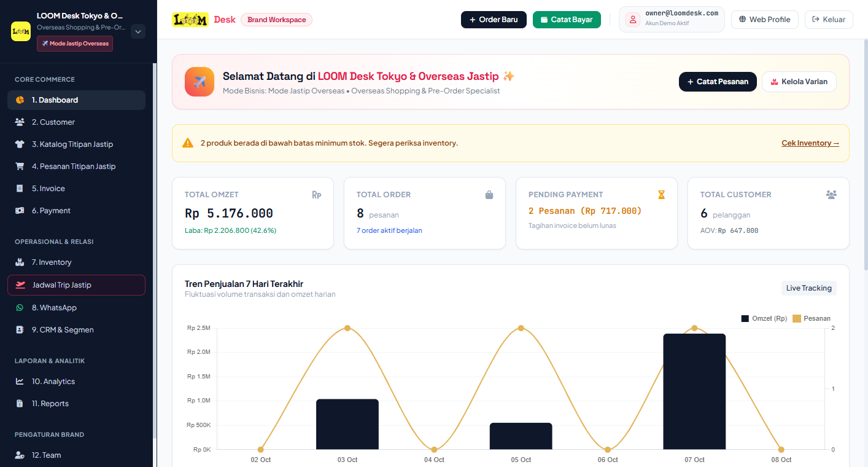This screenshot has height=467, width=868.
Task: Click the Brand Workspace badge
Action: 276,20
